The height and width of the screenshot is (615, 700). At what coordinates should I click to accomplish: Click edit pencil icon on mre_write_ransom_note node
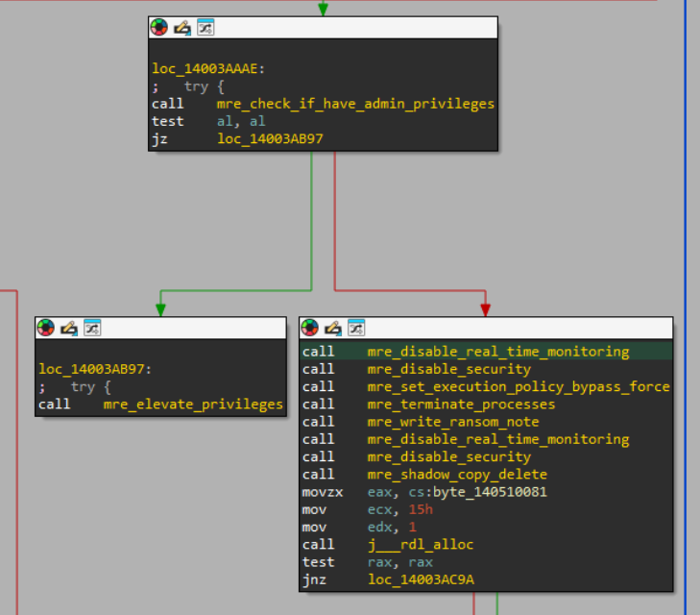click(x=333, y=328)
